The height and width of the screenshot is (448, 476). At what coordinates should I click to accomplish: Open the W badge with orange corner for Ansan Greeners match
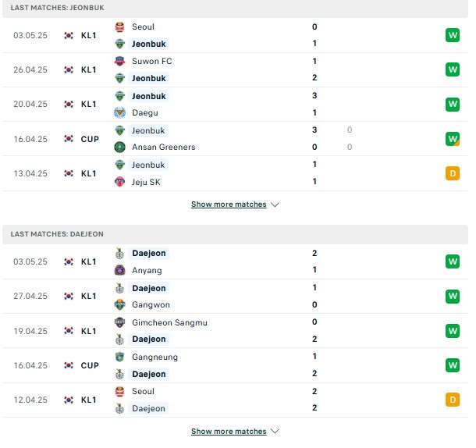coord(453,139)
